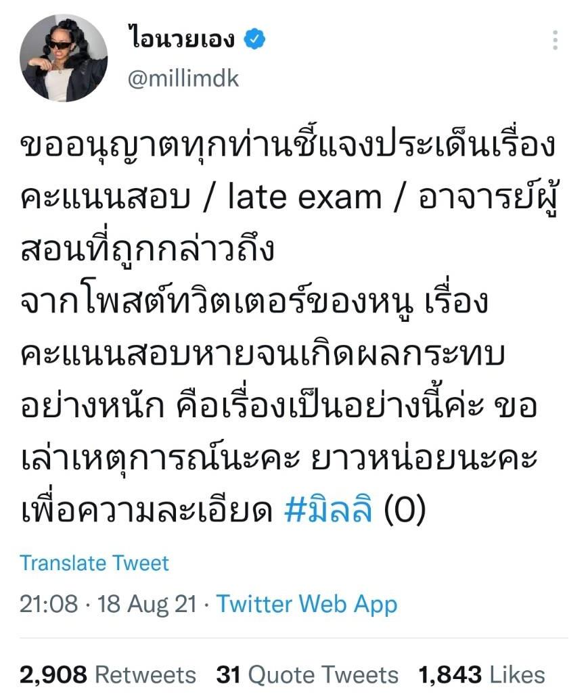This screenshot has width=588, height=700.
Task: Click the 21:08 timestamp
Action: click(49, 604)
